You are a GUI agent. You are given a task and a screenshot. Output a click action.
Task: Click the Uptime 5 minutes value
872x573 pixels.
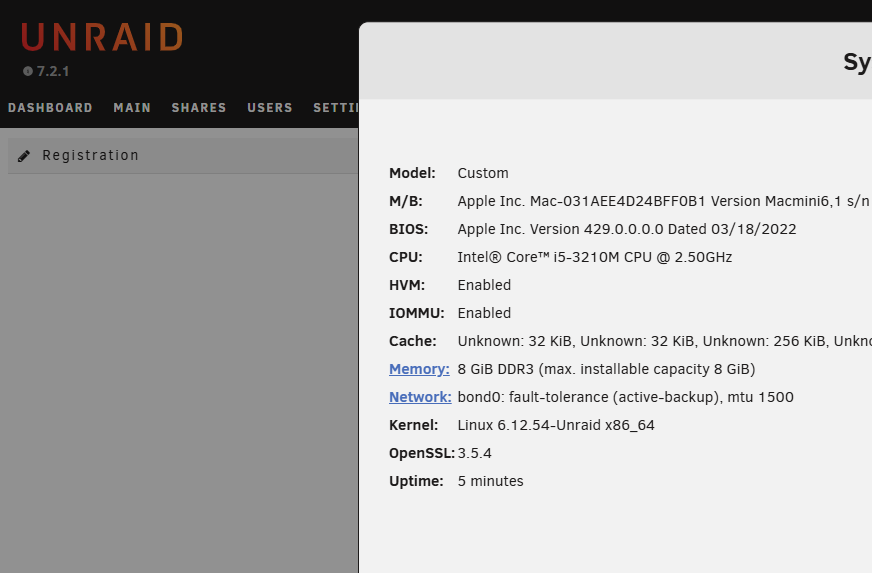490,481
